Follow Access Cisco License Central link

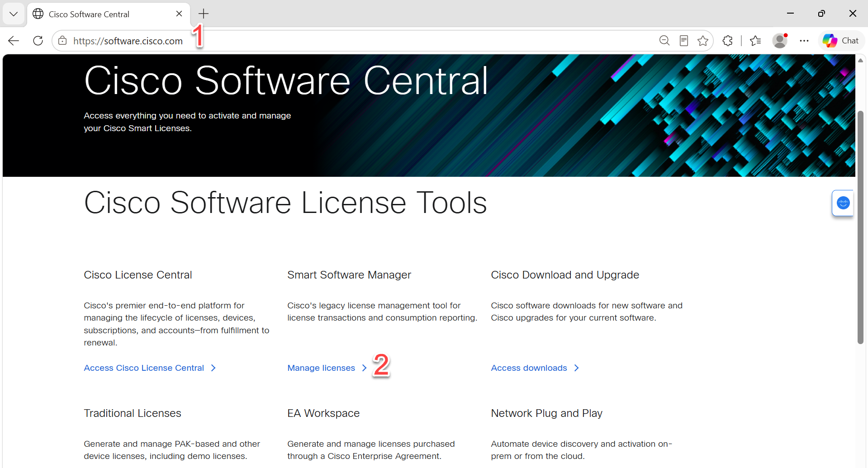pos(150,368)
